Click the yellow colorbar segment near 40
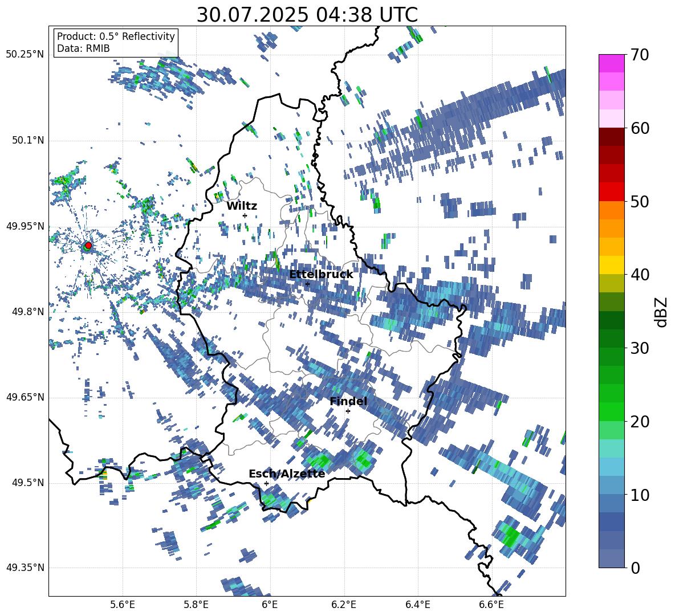The width and height of the screenshot is (675, 616). click(x=611, y=265)
